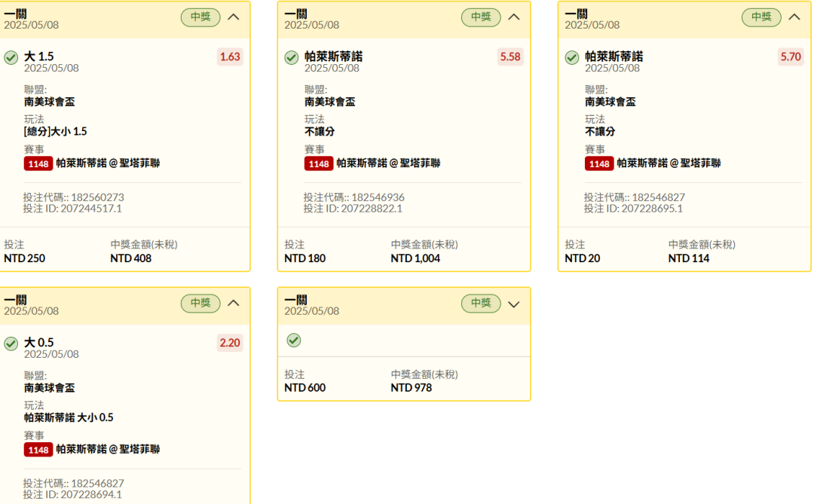Click 一關 header of NTD 600 card
The width and height of the screenshot is (814, 504).
click(x=296, y=300)
